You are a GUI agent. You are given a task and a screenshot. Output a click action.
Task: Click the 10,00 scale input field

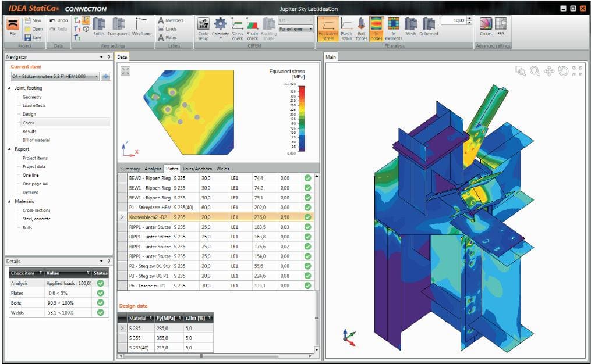point(454,20)
